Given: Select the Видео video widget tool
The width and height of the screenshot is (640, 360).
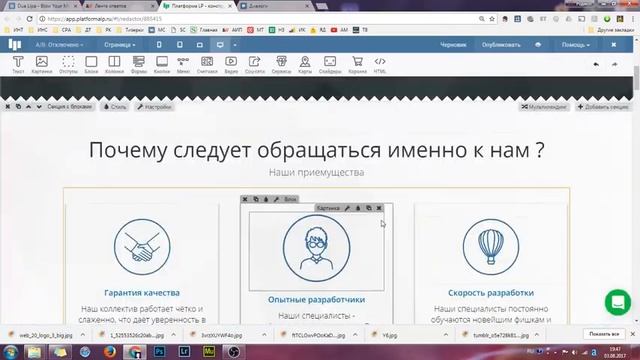Looking at the screenshot, I should [231, 64].
